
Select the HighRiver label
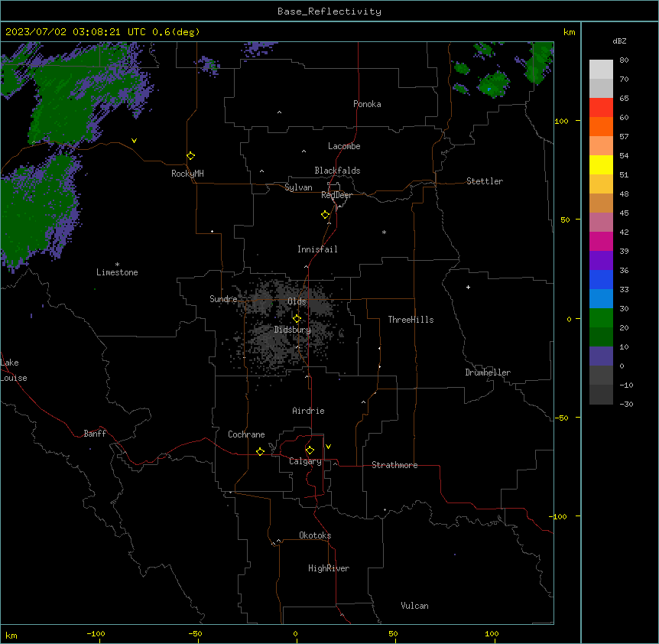[329, 568]
